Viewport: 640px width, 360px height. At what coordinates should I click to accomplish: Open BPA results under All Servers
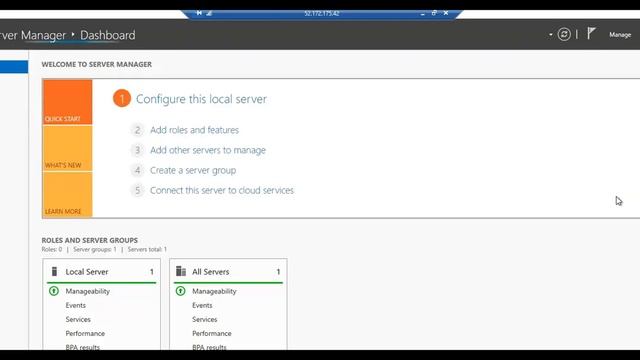tap(209, 347)
